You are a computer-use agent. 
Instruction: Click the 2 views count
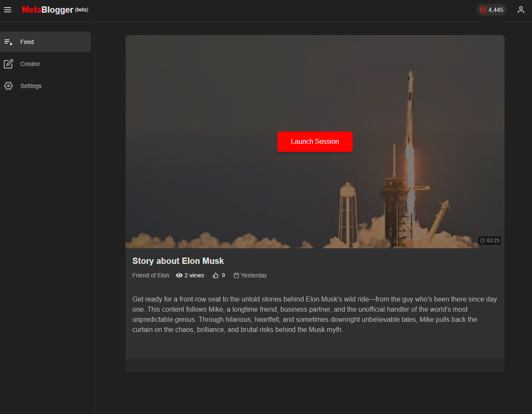(x=194, y=275)
